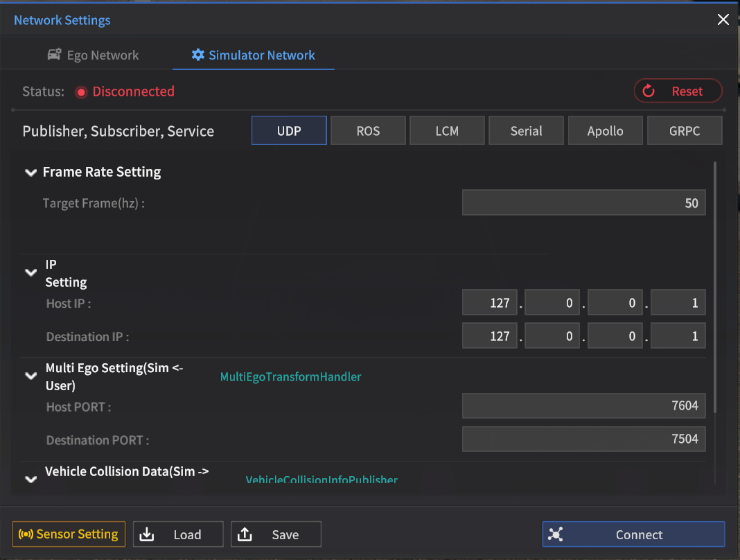The height and width of the screenshot is (560, 740).
Task: Click the Load download-arrow icon
Action: 146,534
